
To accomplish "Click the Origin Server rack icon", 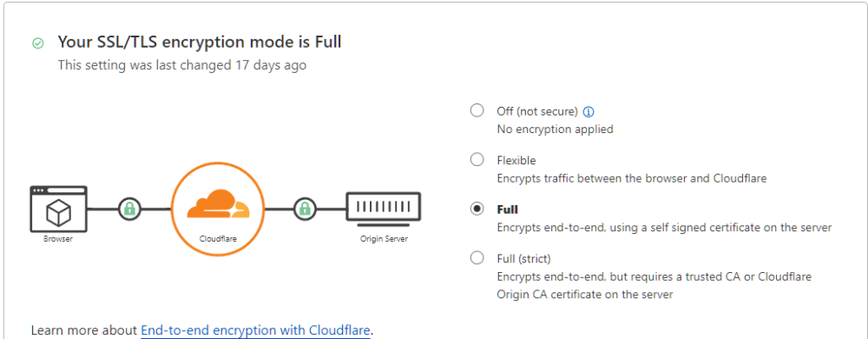I will coord(383,209).
